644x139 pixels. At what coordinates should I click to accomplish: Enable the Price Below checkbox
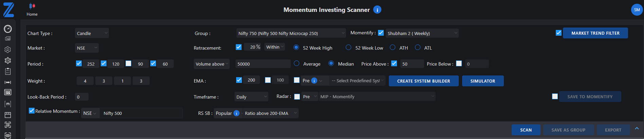459,63
